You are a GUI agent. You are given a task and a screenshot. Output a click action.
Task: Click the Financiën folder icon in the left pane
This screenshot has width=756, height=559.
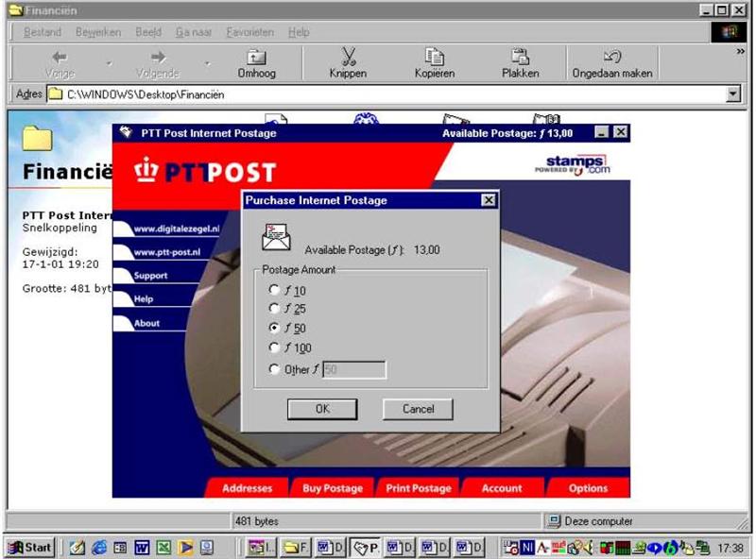[37, 138]
